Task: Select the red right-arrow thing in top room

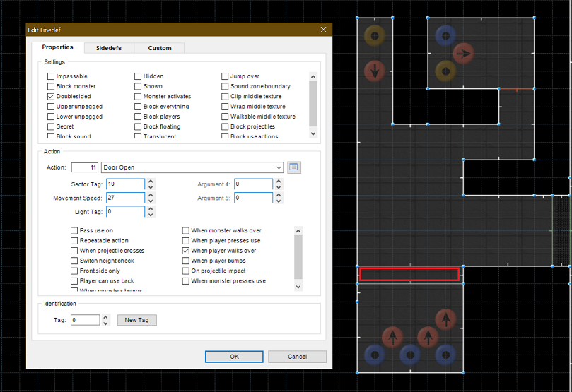Action: 462,53
